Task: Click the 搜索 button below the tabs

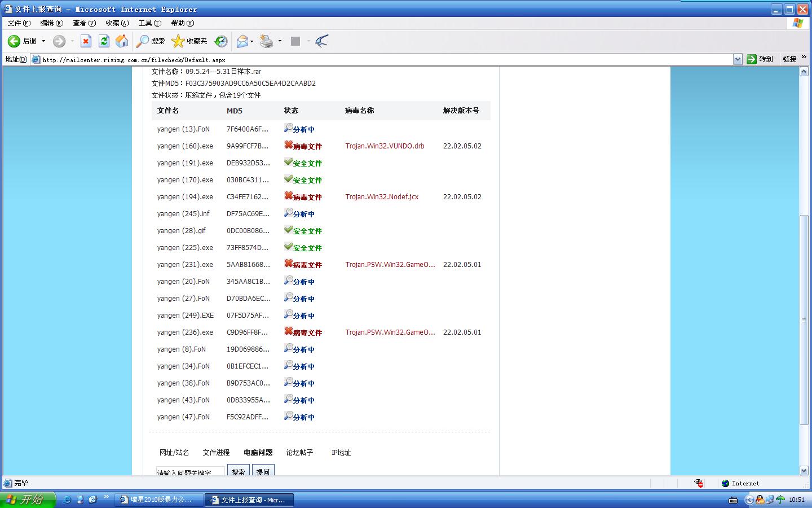Action: pyautogui.click(x=238, y=471)
